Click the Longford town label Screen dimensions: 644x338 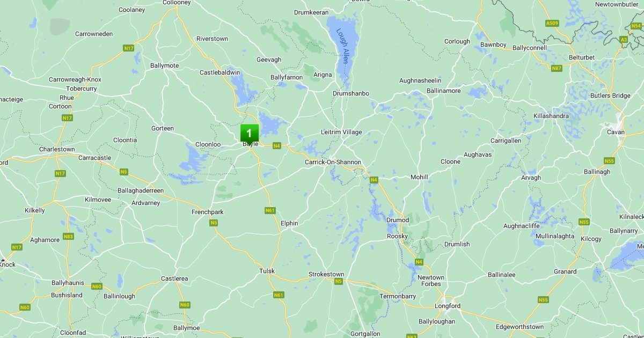click(447, 306)
